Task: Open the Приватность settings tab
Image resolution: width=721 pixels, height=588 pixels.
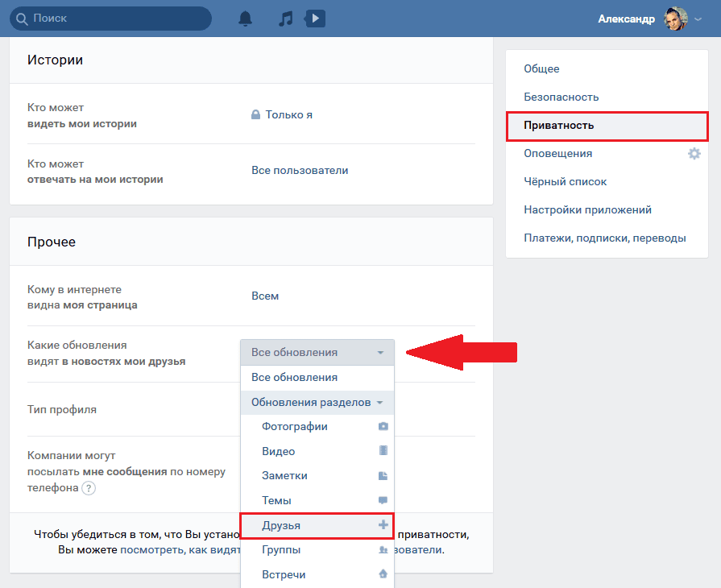Action: tap(607, 126)
